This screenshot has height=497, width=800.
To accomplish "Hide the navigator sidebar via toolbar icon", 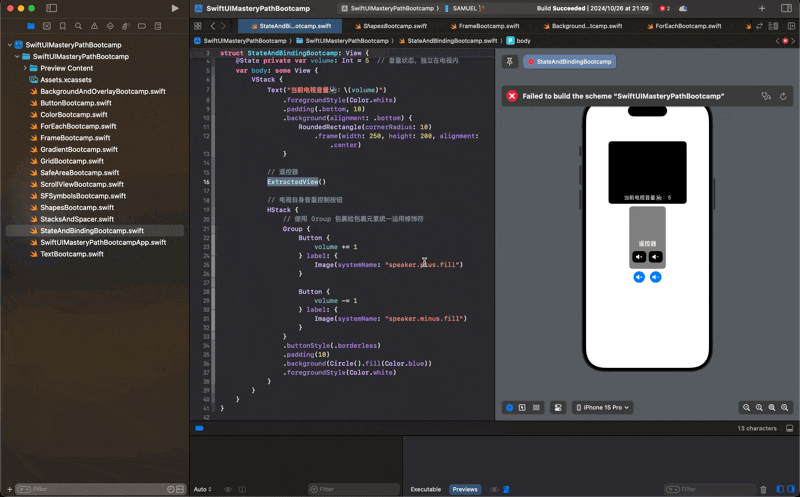I will tap(52, 8).
